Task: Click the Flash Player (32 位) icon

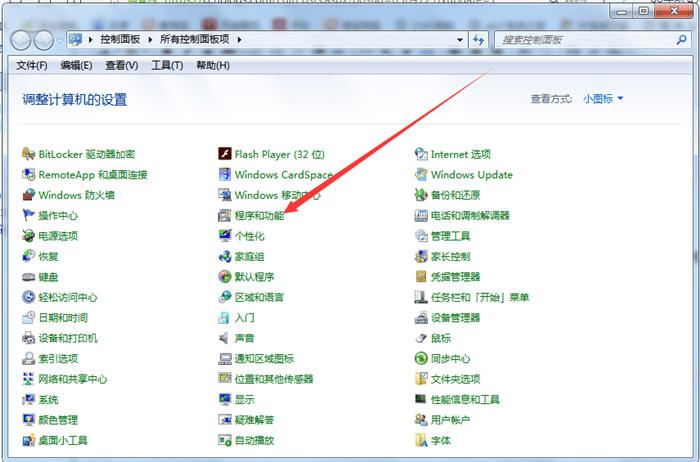Action: pyautogui.click(x=224, y=154)
